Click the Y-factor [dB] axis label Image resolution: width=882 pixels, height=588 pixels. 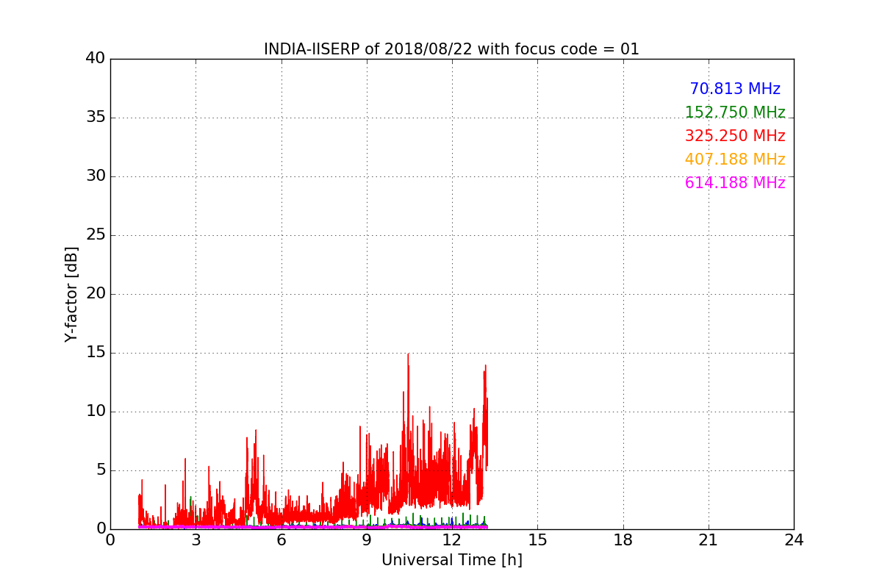tap(71, 294)
